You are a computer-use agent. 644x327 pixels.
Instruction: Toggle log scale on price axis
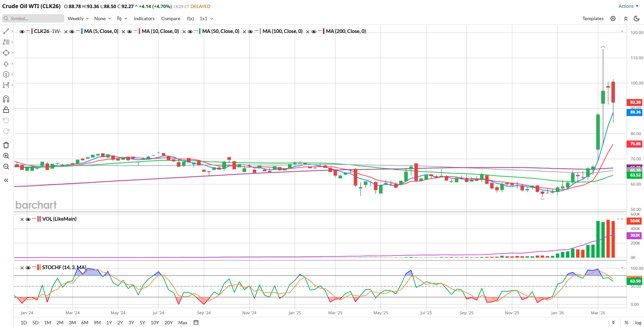coord(638,322)
